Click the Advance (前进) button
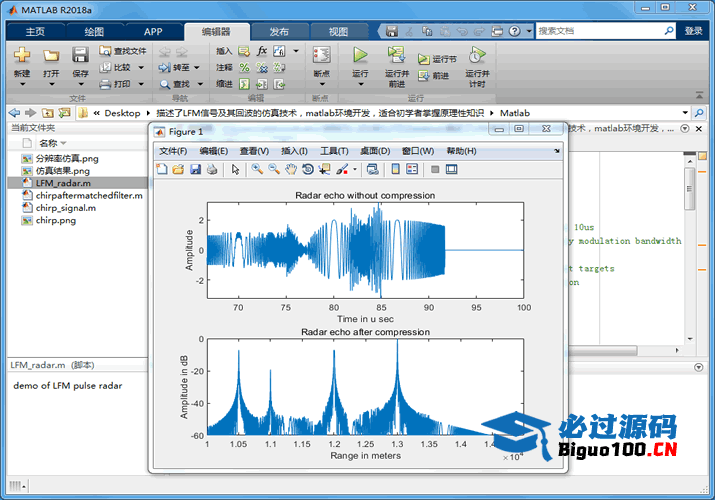This screenshot has height=500, width=715. point(434,76)
